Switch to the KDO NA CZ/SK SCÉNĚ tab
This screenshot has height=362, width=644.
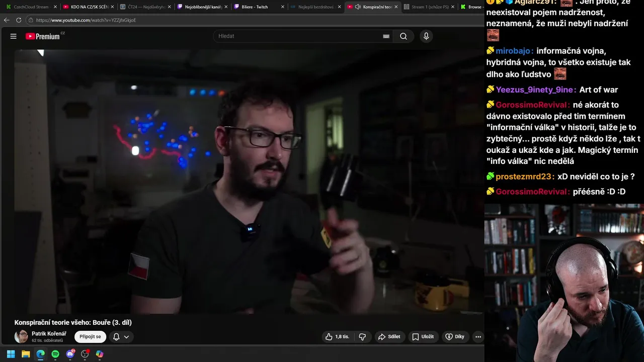click(88, 7)
